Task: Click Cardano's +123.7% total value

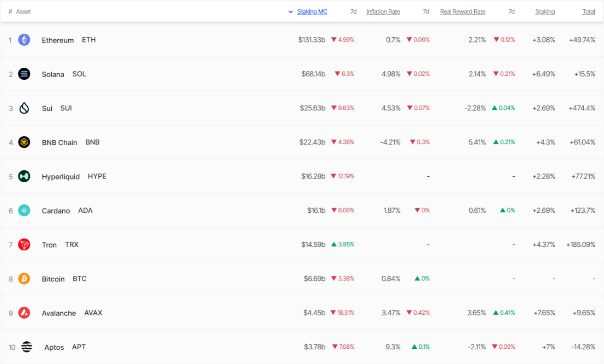Action: 583,210
